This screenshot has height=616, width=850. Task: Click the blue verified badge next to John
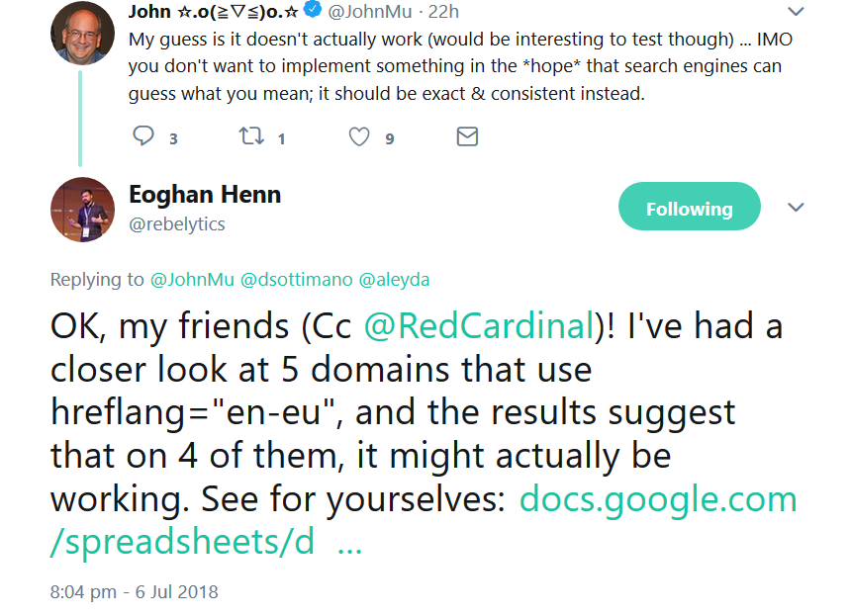click(311, 11)
